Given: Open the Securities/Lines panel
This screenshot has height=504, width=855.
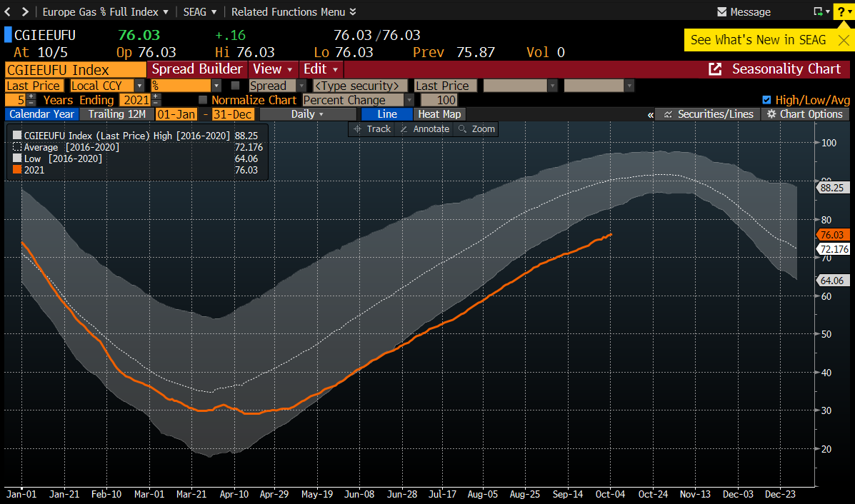Looking at the screenshot, I should point(708,114).
